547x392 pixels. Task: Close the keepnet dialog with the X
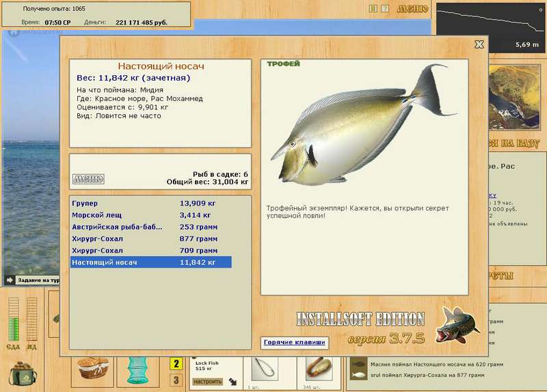(479, 44)
